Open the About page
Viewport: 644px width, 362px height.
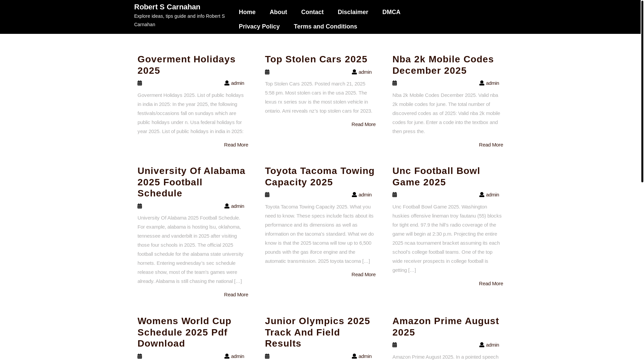coord(278,12)
